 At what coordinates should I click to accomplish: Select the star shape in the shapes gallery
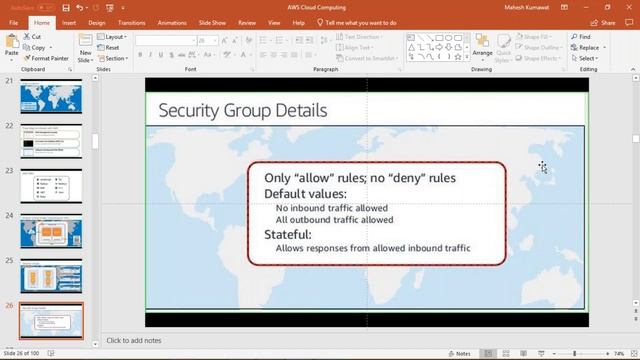point(458,57)
